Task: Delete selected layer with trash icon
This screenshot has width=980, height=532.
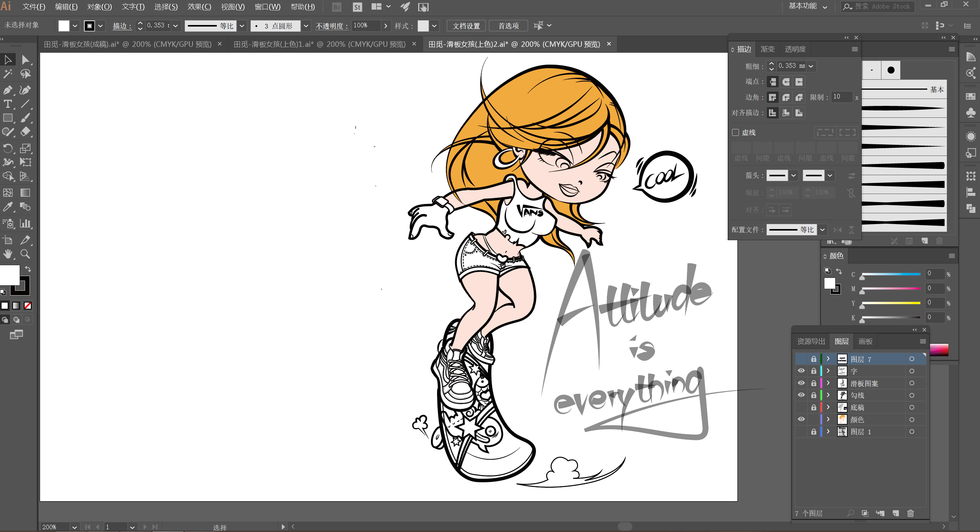Action: click(910, 513)
